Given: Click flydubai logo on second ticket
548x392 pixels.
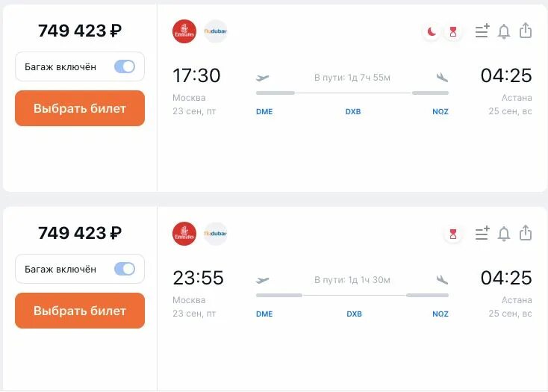Looking at the screenshot, I should point(216,234).
